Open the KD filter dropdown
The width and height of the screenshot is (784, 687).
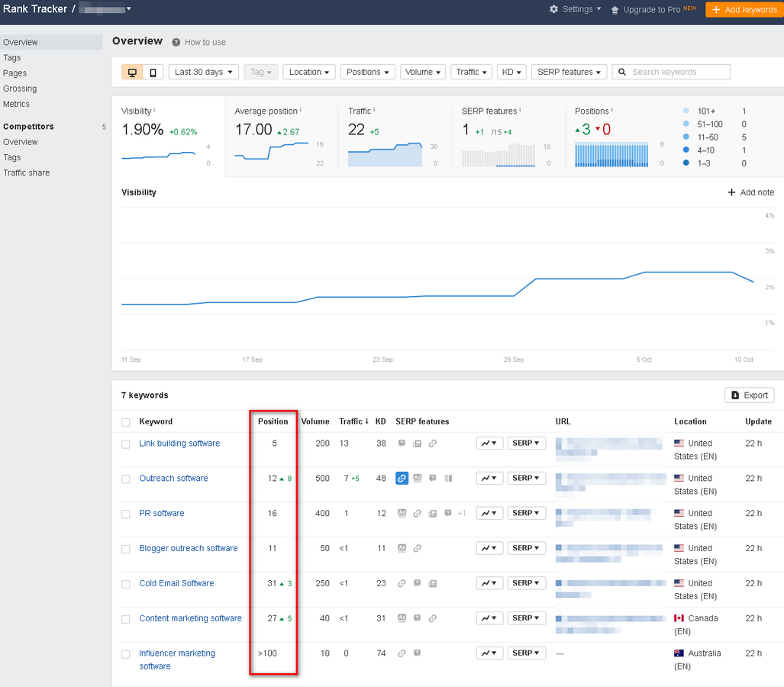[x=511, y=72]
